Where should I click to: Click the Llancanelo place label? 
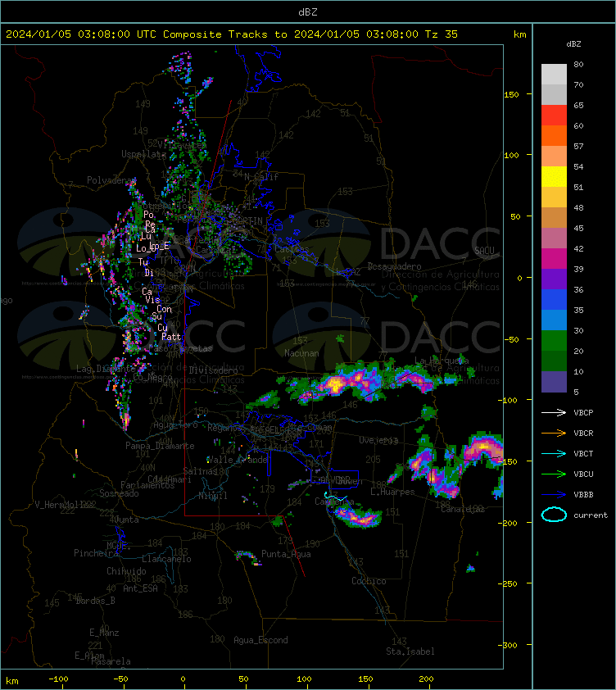(166, 559)
